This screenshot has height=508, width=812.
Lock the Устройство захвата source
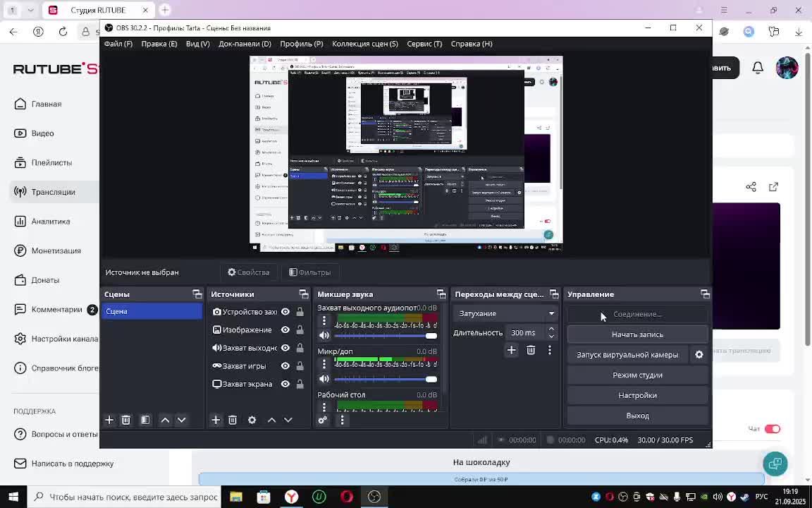[300, 312]
